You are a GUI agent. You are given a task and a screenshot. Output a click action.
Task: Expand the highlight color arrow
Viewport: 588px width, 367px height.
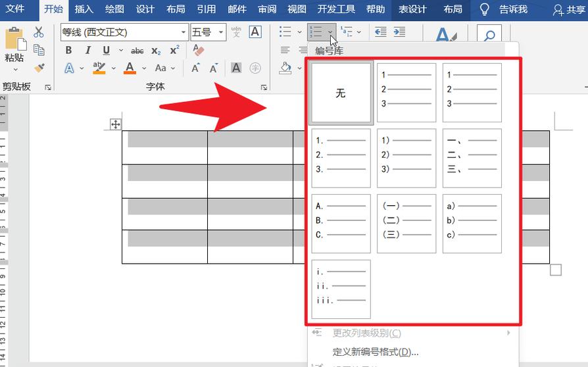click(113, 68)
